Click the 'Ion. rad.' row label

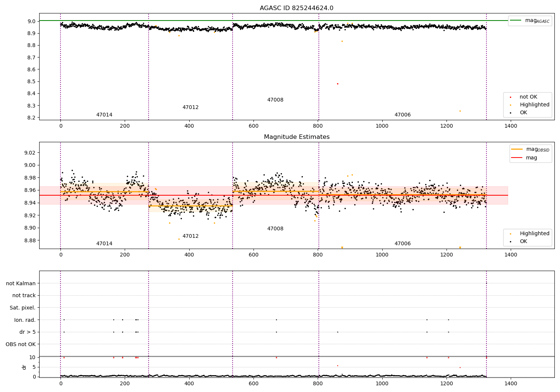pos(25,320)
